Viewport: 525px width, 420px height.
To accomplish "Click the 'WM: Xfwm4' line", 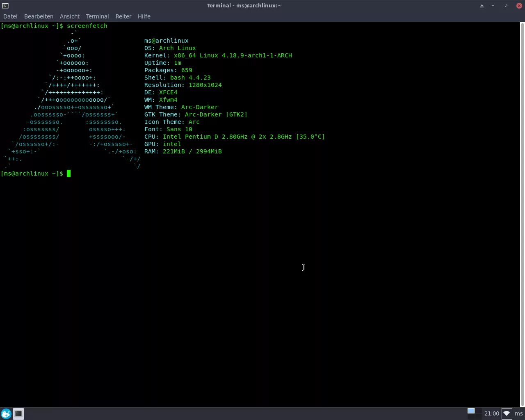I will click(161, 100).
